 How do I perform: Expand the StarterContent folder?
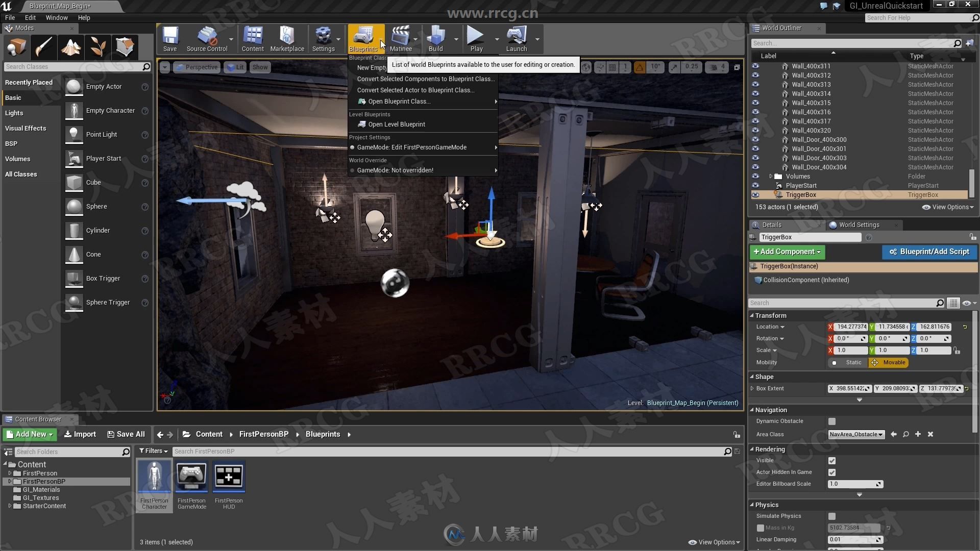tap(10, 506)
